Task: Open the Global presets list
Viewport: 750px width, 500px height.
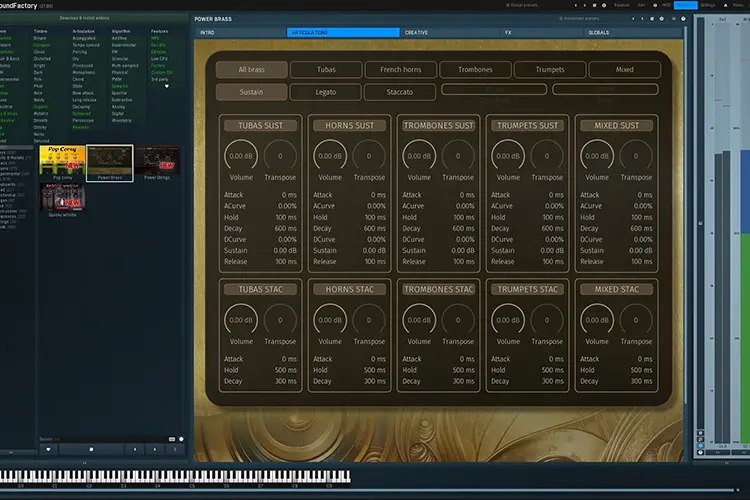Action: [522, 5]
